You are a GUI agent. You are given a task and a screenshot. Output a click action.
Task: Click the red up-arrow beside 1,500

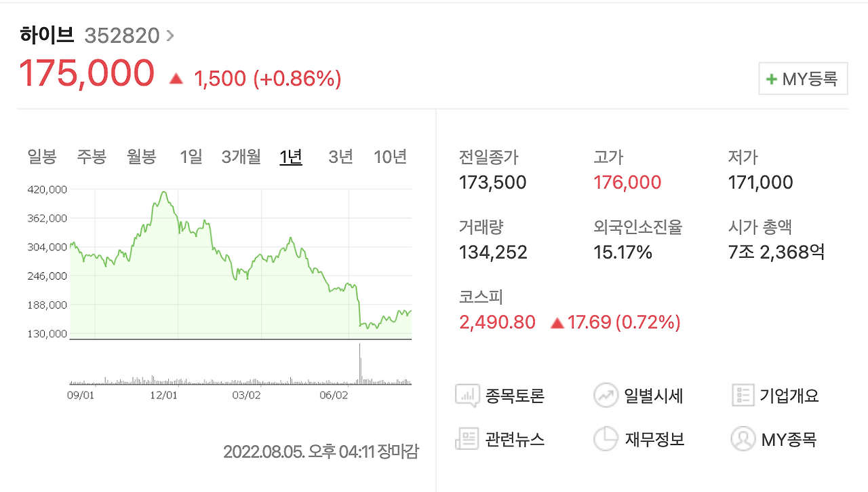[x=176, y=78]
